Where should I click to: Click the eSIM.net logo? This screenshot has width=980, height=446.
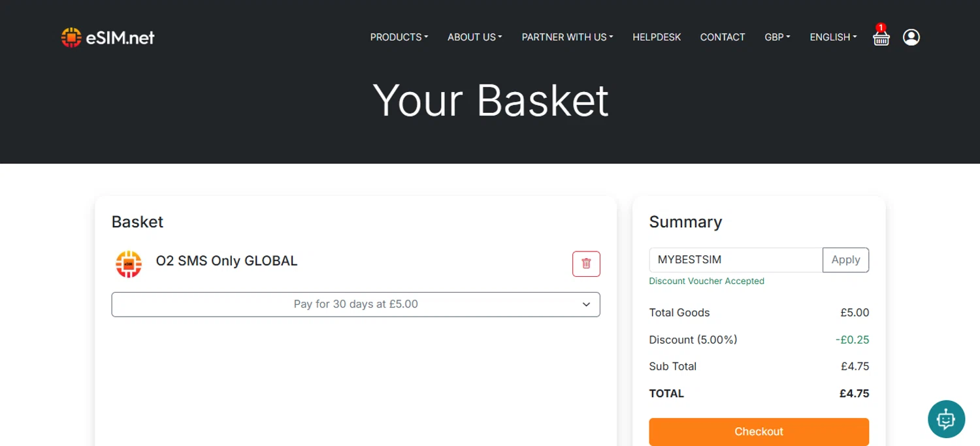[x=108, y=38]
